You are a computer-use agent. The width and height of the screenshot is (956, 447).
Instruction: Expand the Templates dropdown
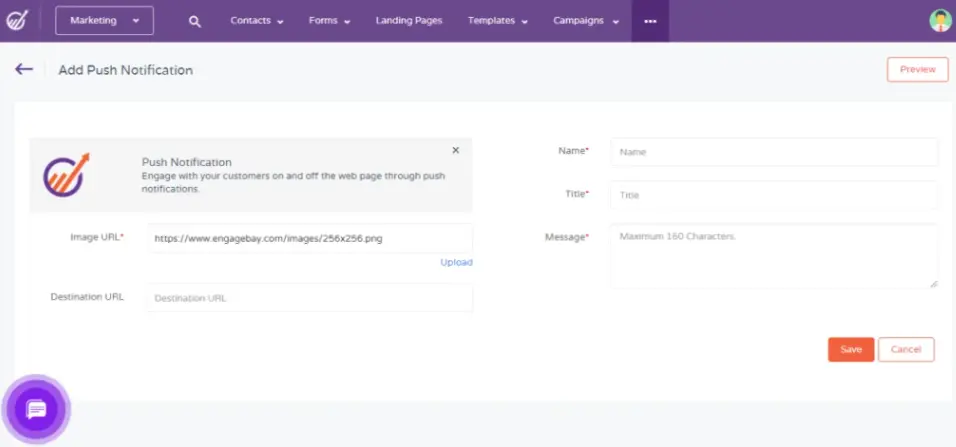tap(497, 21)
